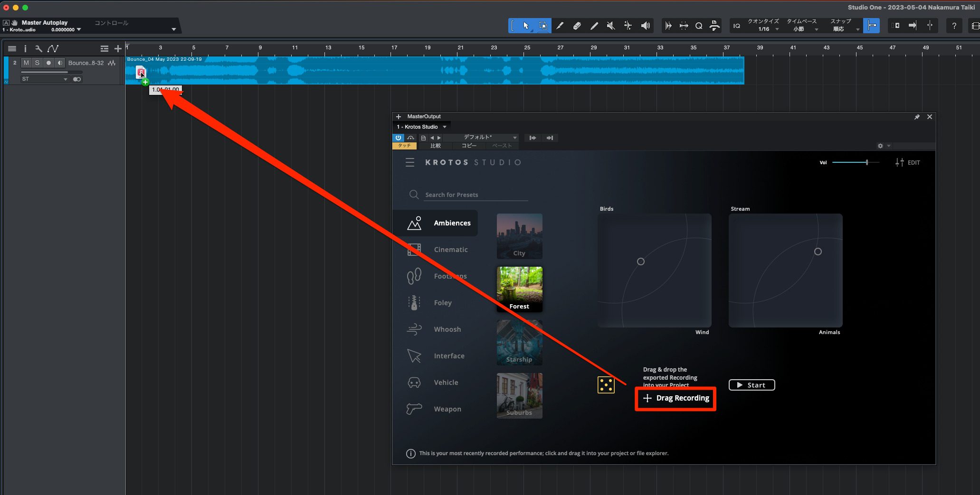Select the Interface category
The height and width of the screenshot is (495, 980).
(x=436, y=356)
